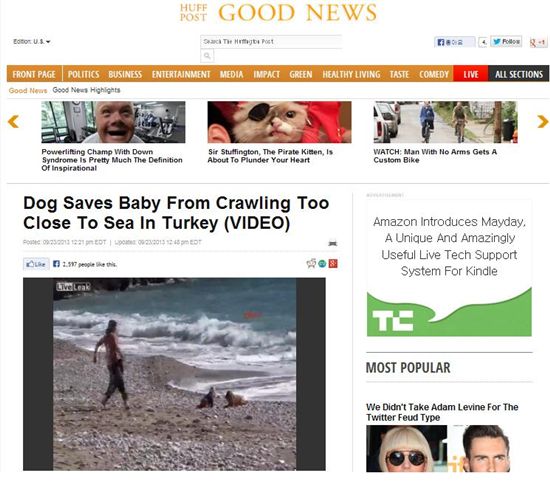Click the print icon by article date
The height and width of the screenshot is (481, 550).
(x=333, y=242)
